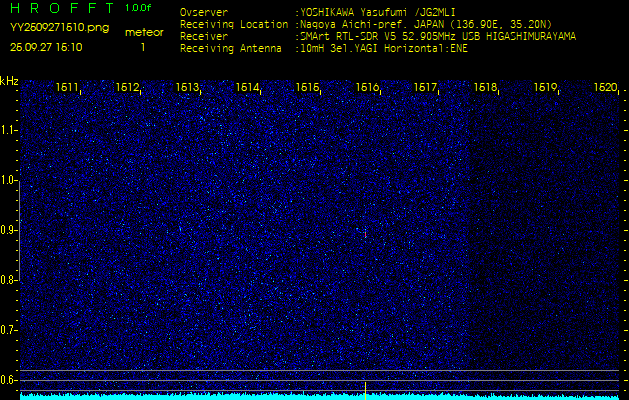
Task: Click the HROFFT title text
Action: coord(59,8)
